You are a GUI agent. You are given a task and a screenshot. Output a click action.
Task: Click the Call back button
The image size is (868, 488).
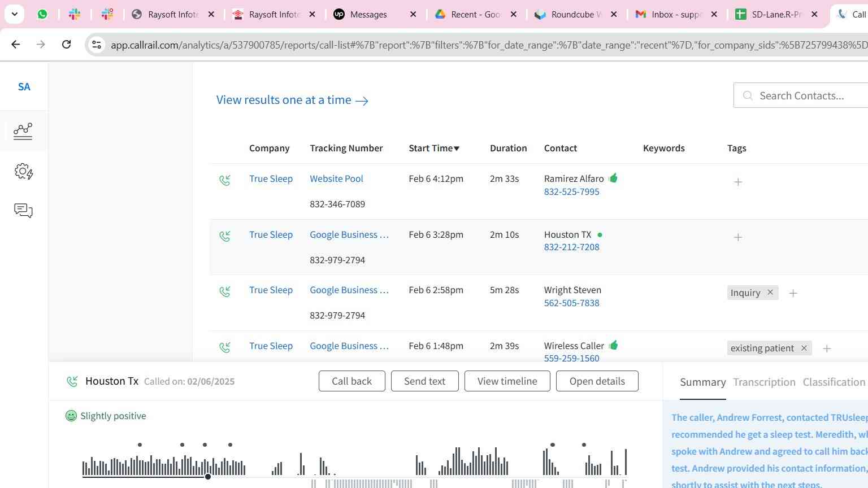351,381
